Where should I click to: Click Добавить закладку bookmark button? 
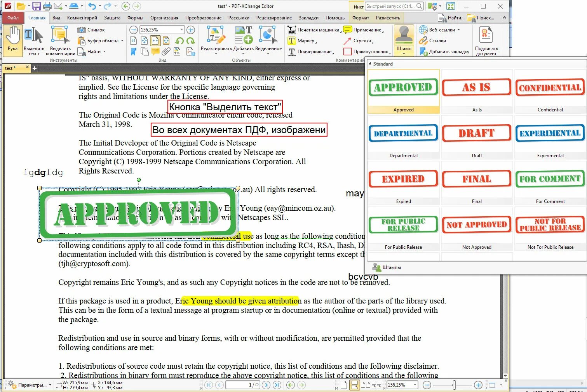click(444, 52)
